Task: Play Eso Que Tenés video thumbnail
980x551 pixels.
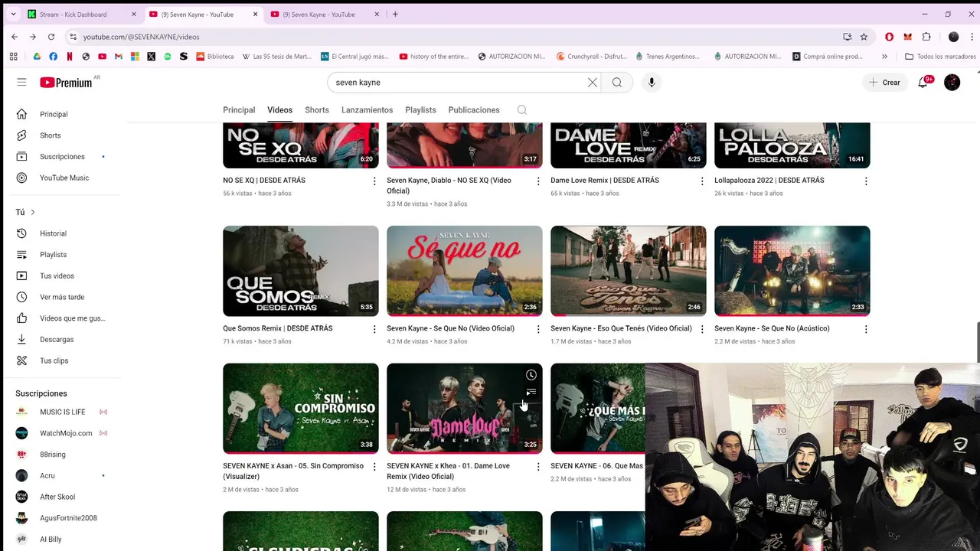Action: click(629, 271)
